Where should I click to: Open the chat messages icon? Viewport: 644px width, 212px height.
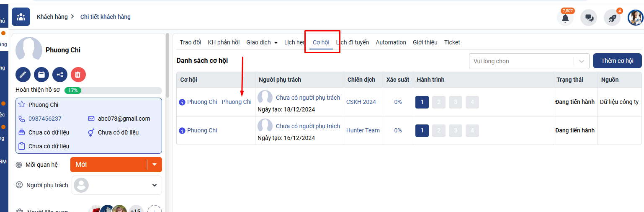tap(589, 18)
